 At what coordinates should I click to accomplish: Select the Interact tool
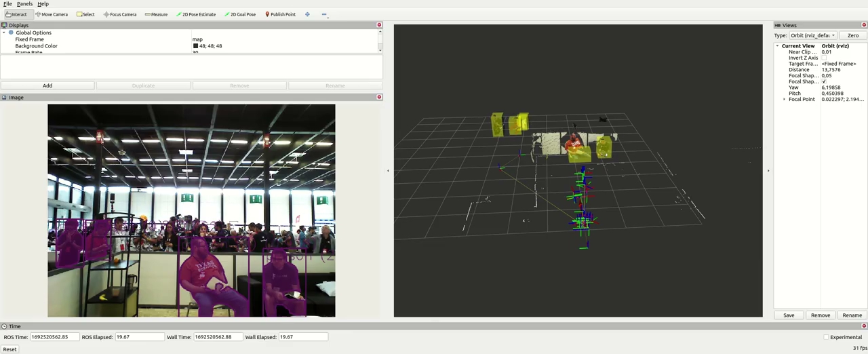pos(16,14)
